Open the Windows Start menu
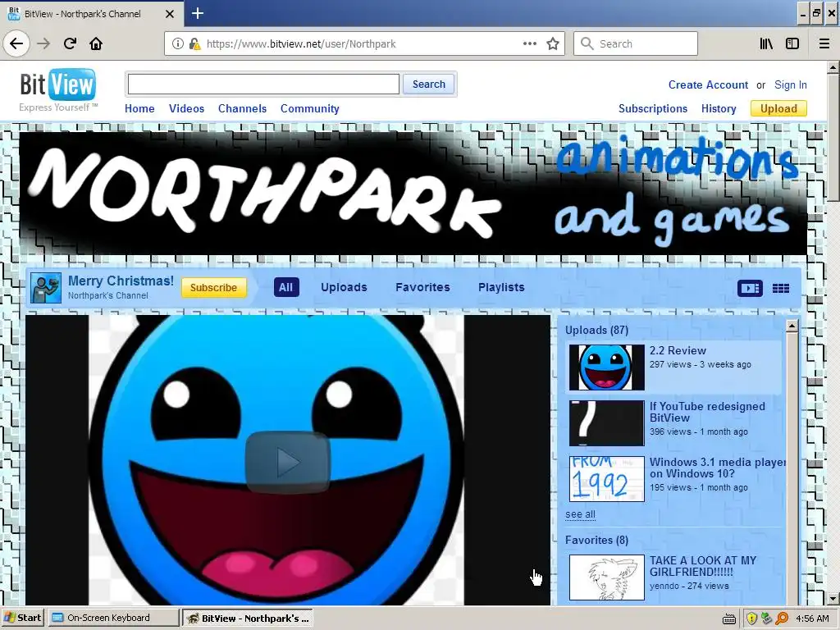The image size is (840, 630). pyautogui.click(x=22, y=618)
